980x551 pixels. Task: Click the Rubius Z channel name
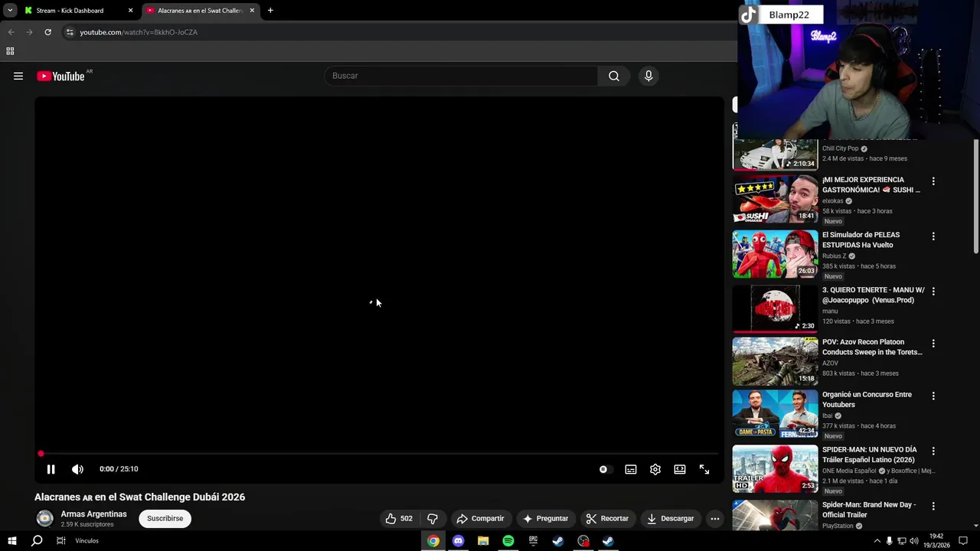click(x=834, y=256)
